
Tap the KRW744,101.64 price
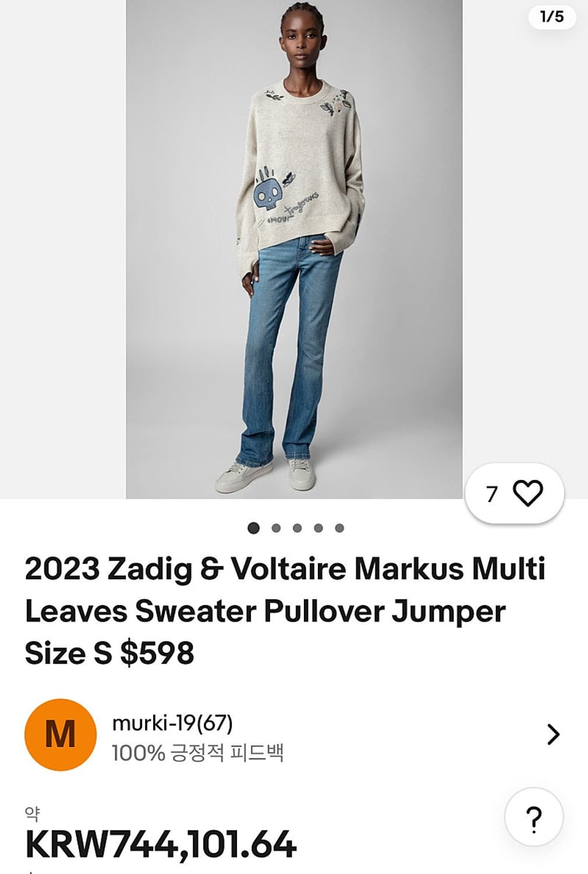tap(161, 845)
